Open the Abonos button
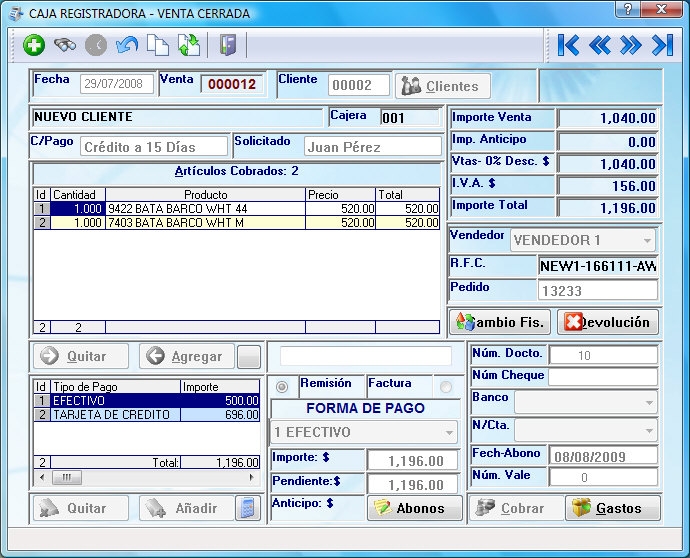The image size is (690, 558). click(415, 508)
